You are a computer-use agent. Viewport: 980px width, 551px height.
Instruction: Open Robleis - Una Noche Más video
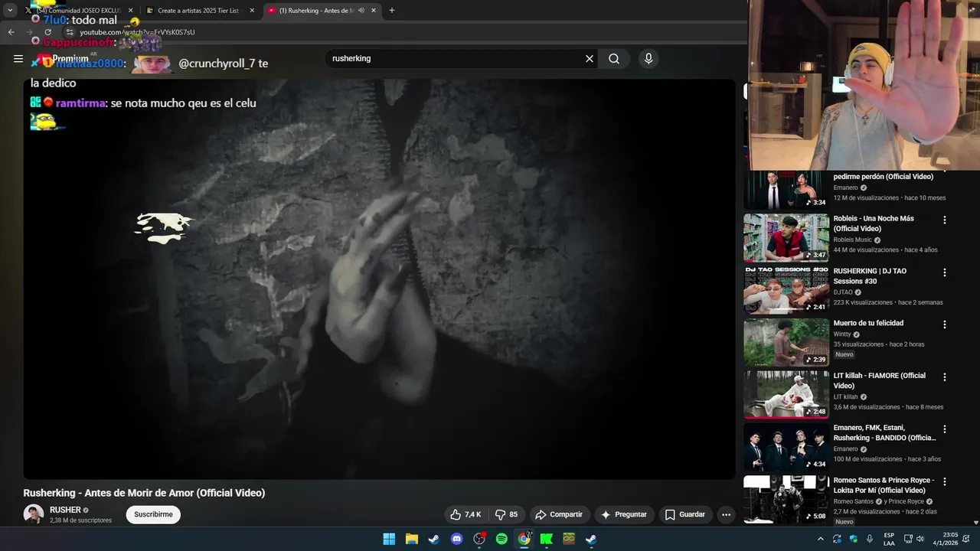click(874, 223)
